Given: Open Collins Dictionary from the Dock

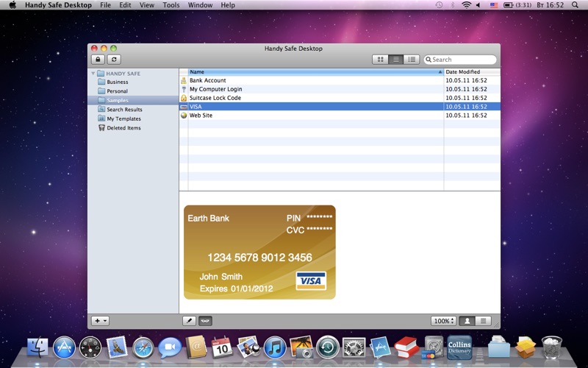Looking at the screenshot, I should click(459, 347).
